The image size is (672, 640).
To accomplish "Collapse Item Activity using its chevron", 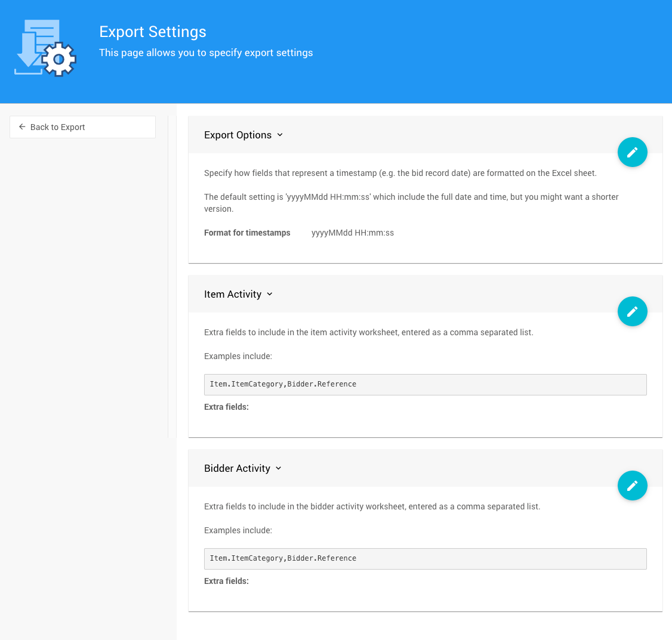I will click(x=270, y=294).
